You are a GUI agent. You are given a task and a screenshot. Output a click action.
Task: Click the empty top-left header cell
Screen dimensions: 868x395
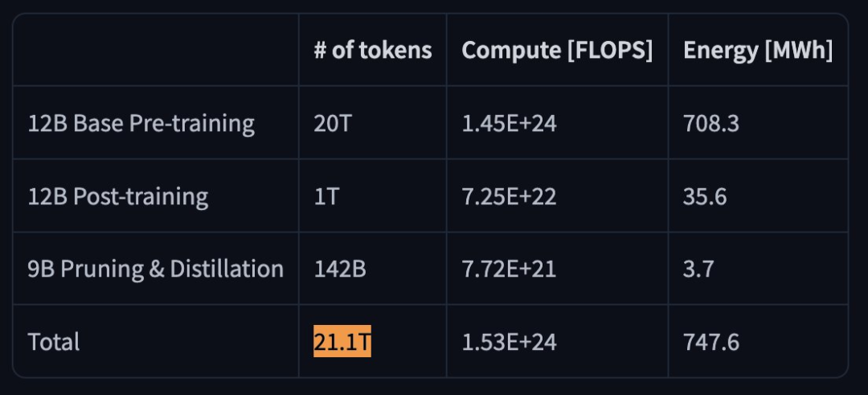click(156, 50)
